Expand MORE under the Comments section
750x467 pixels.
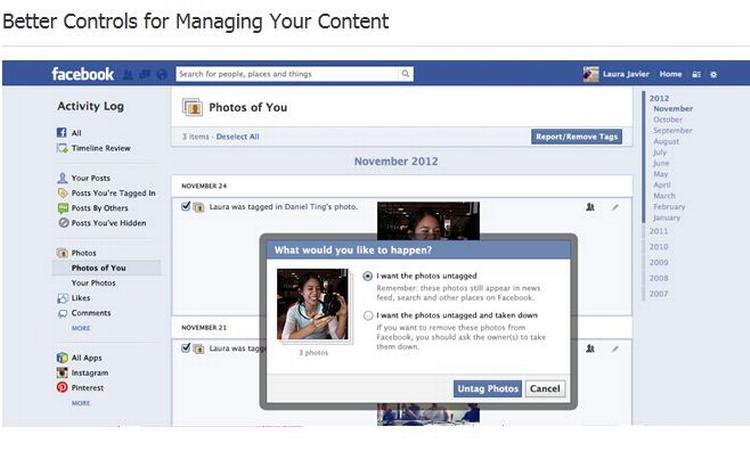tap(80, 328)
